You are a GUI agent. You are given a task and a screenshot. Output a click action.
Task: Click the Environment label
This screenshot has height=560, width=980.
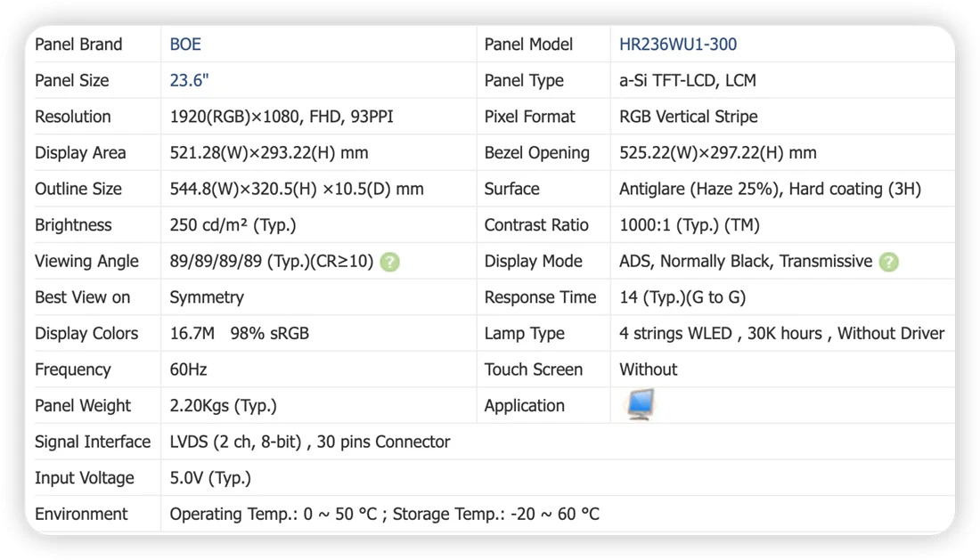pos(81,515)
